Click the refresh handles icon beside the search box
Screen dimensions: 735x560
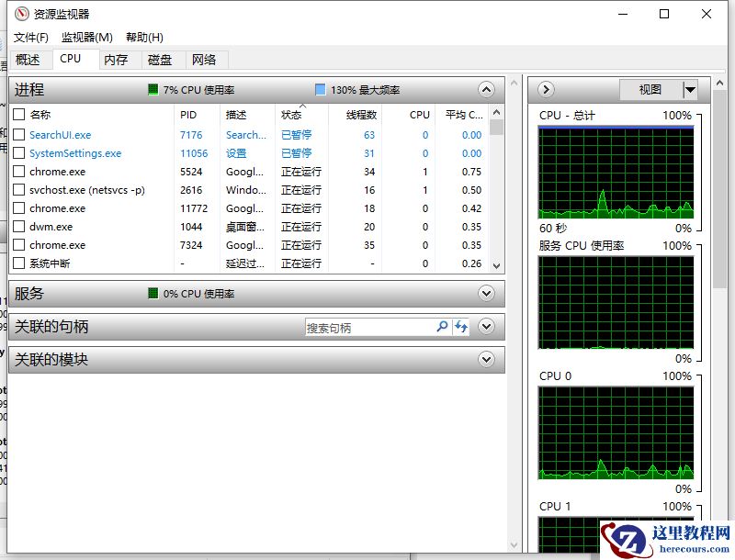pyautogui.click(x=461, y=327)
